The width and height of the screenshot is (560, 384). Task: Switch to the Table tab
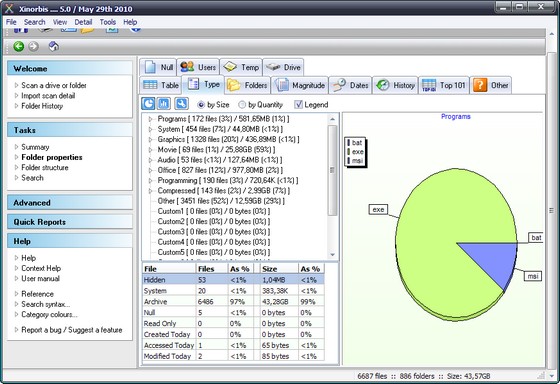pos(160,85)
